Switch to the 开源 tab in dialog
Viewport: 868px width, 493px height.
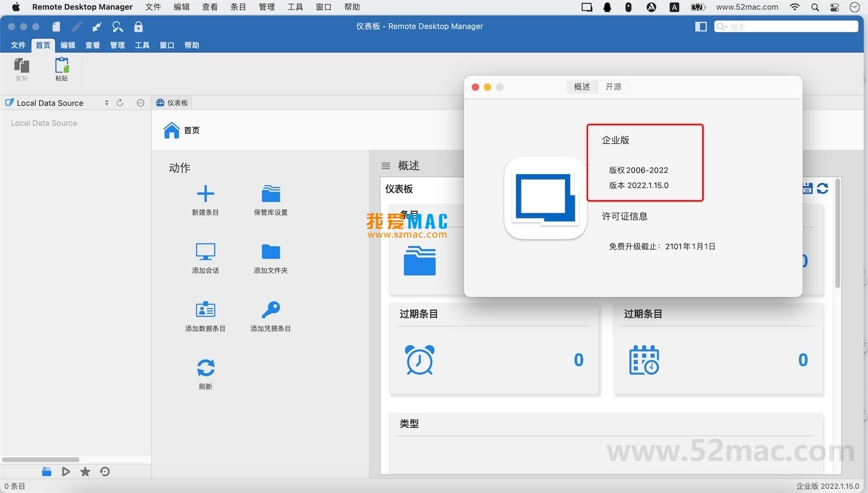[x=613, y=87]
